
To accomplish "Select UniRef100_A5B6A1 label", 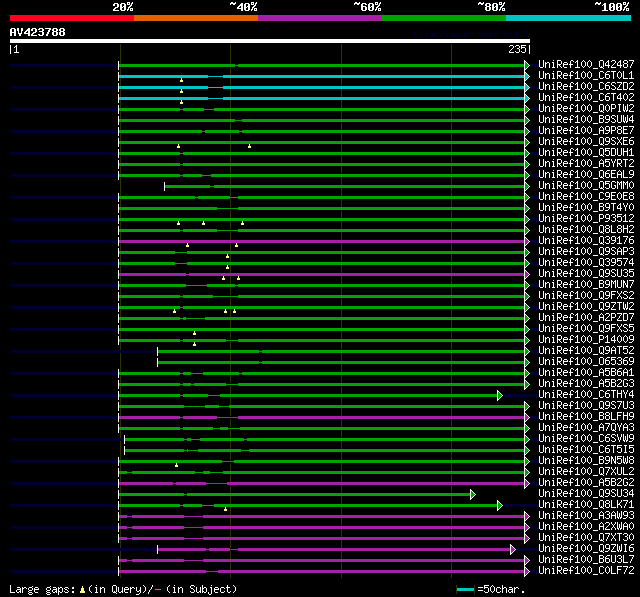I will 586,373.
